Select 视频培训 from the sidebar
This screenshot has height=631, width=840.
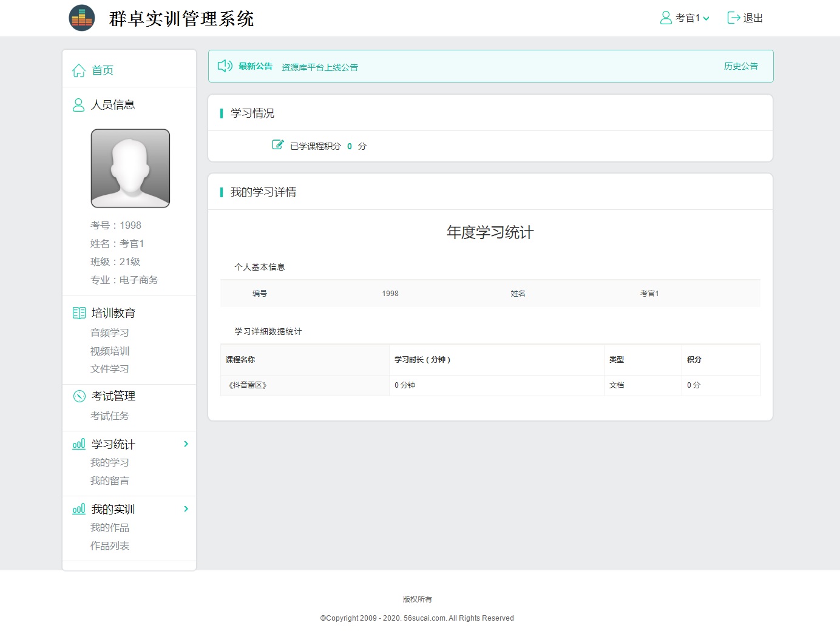point(110,351)
